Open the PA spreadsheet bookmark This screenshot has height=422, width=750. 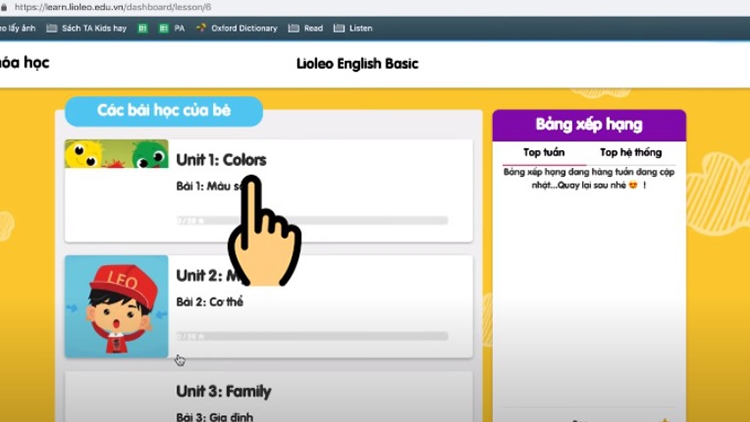[172, 28]
